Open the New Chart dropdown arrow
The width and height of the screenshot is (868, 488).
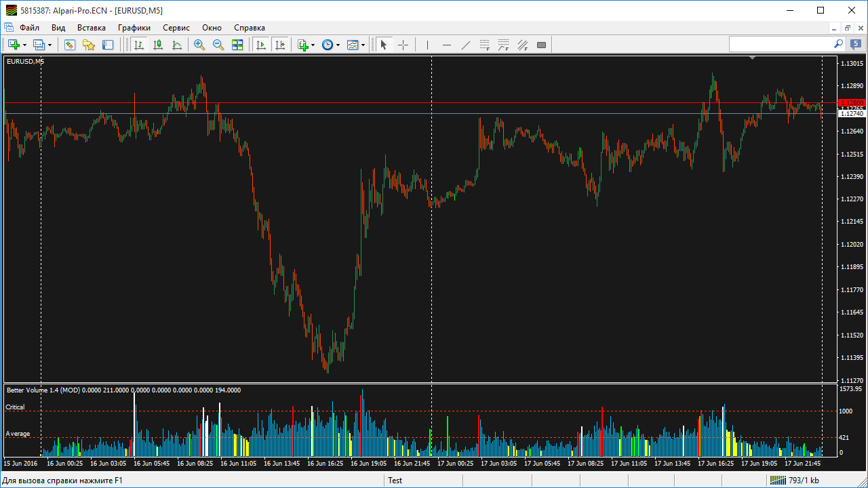tap(25, 45)
